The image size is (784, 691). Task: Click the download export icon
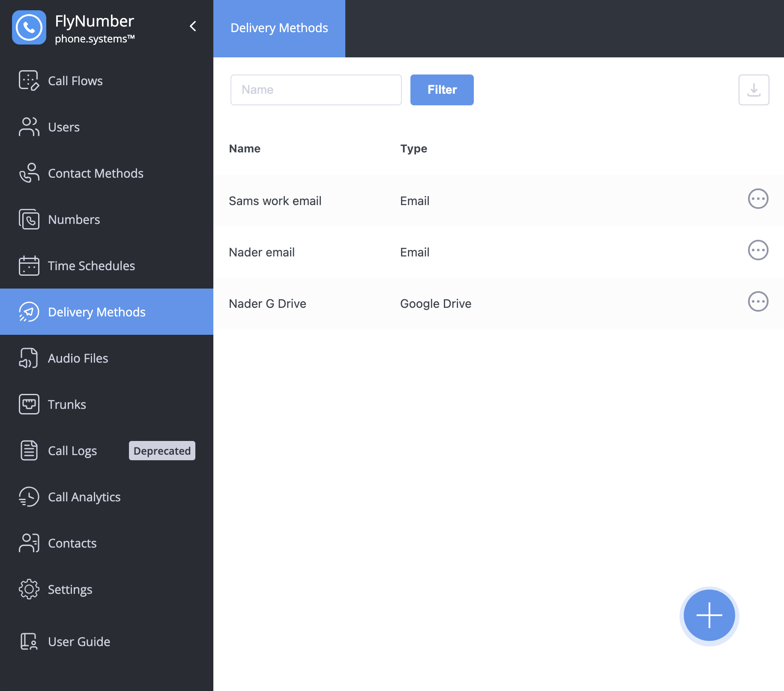[x=754, y=90]
